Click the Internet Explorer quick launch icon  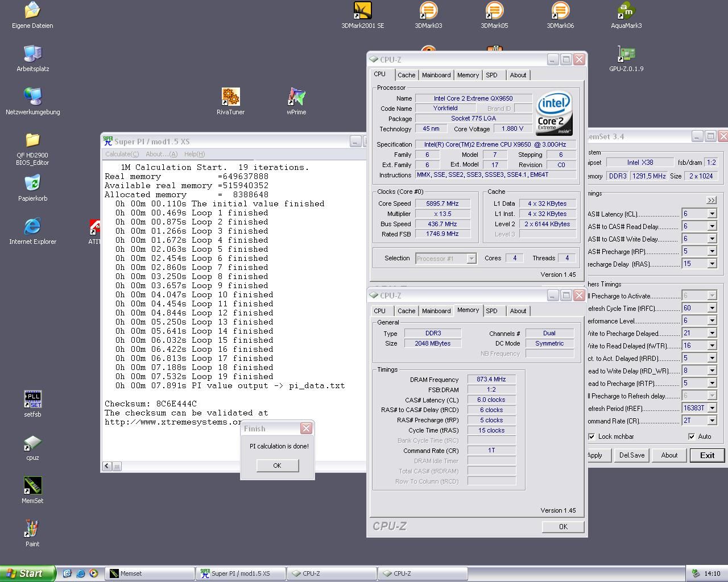point(80,573)
